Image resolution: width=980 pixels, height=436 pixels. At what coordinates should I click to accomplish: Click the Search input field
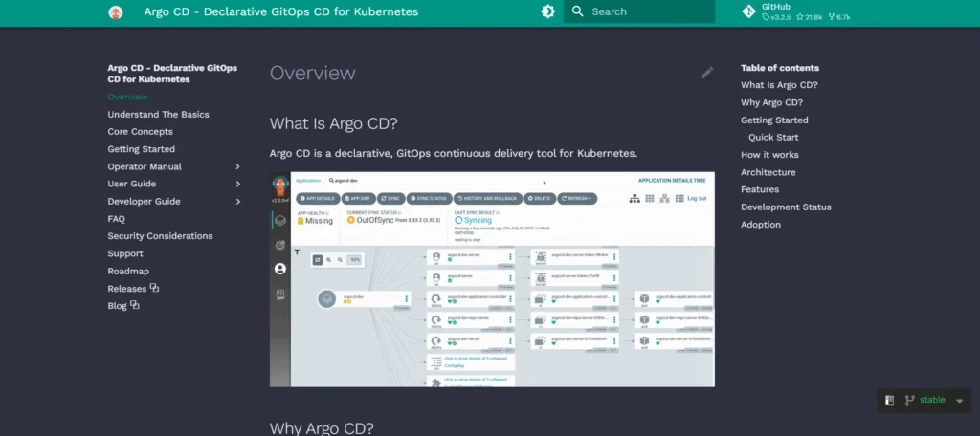point(639,11)
